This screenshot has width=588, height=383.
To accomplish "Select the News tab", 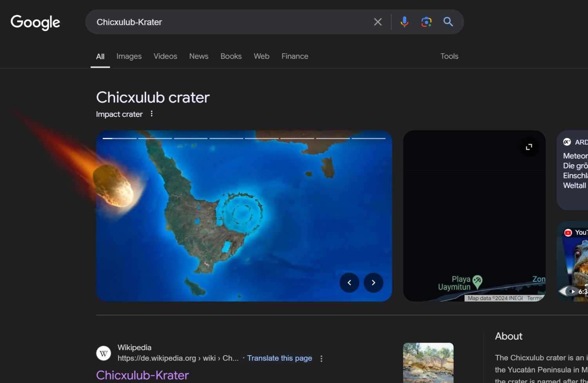I will [x=198, y=56].
